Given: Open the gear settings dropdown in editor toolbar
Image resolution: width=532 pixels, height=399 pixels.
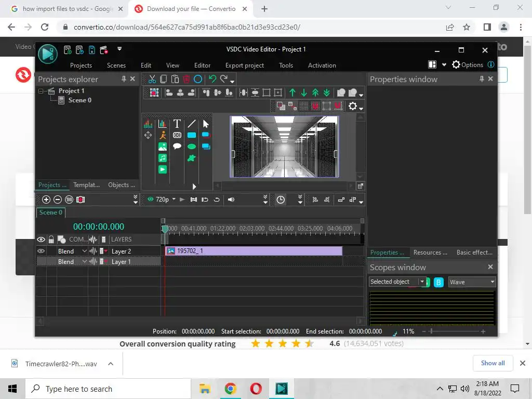Looking at the screenshot, I should pos(361,108).
